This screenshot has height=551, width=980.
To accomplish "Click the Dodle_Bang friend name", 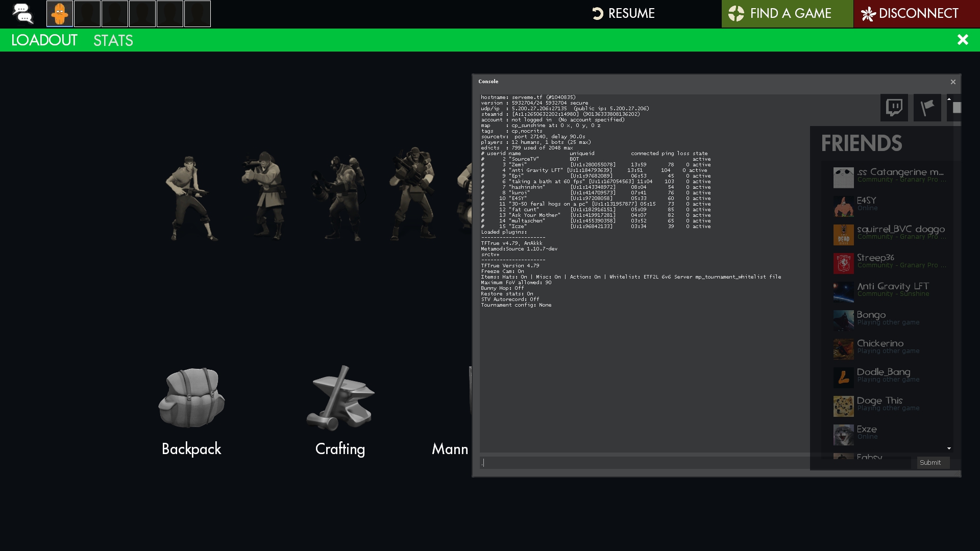I will (884, 372).
